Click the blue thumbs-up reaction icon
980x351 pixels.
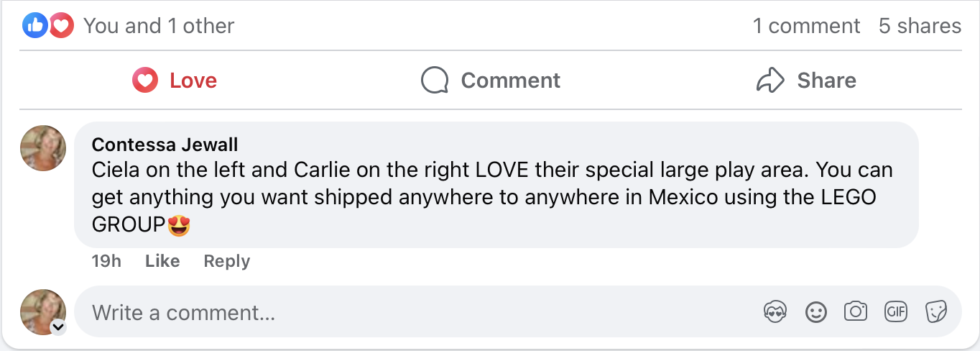point(34,27)
